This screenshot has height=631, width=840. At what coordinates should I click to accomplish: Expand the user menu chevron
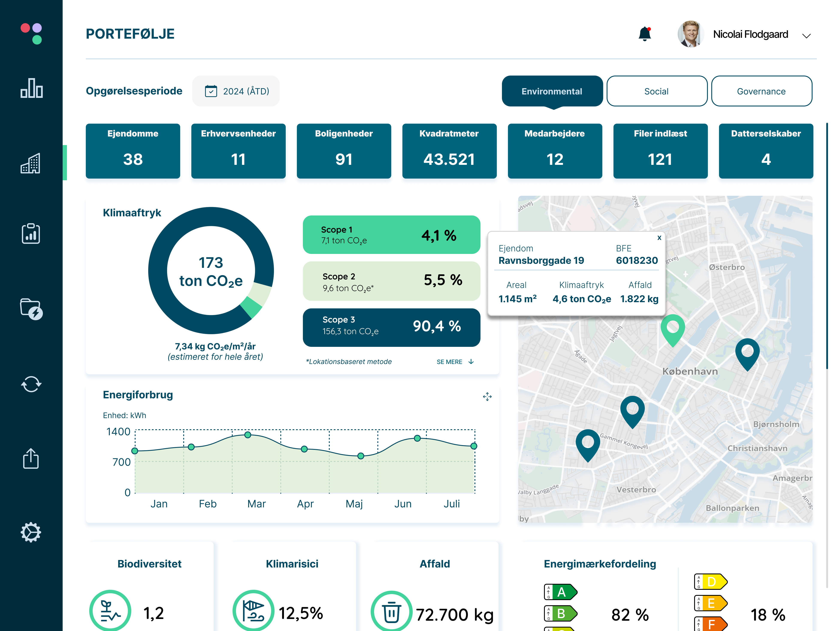pyautogui.click(x=806, y=36)
